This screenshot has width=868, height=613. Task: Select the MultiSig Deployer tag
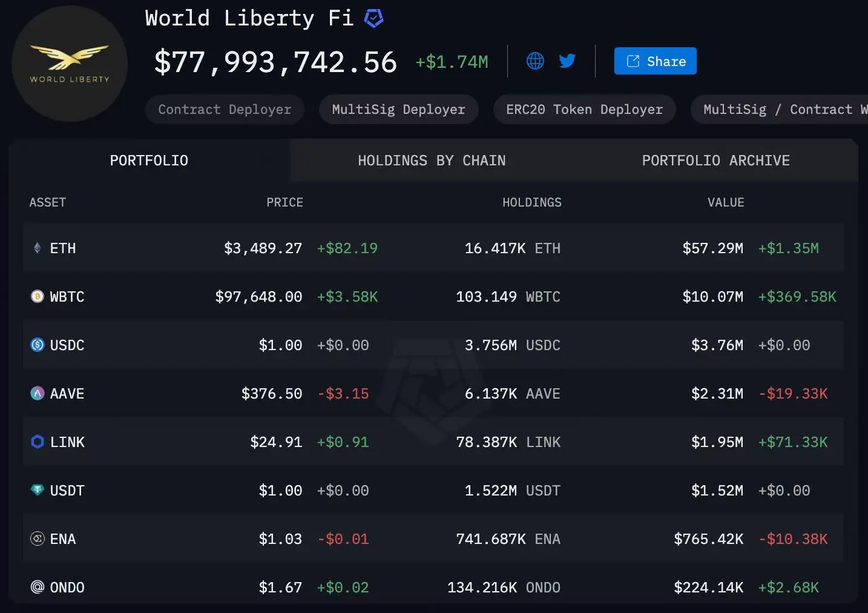399,110
